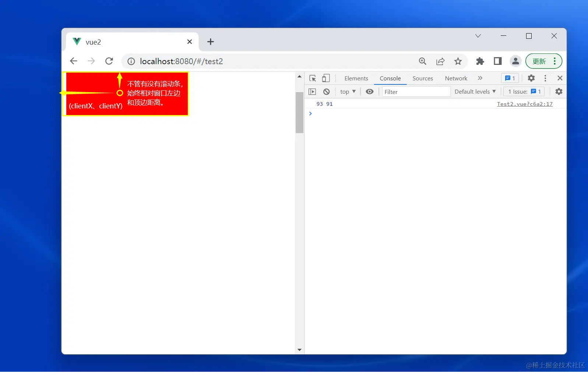Go back to previous page

click(74, 61)
